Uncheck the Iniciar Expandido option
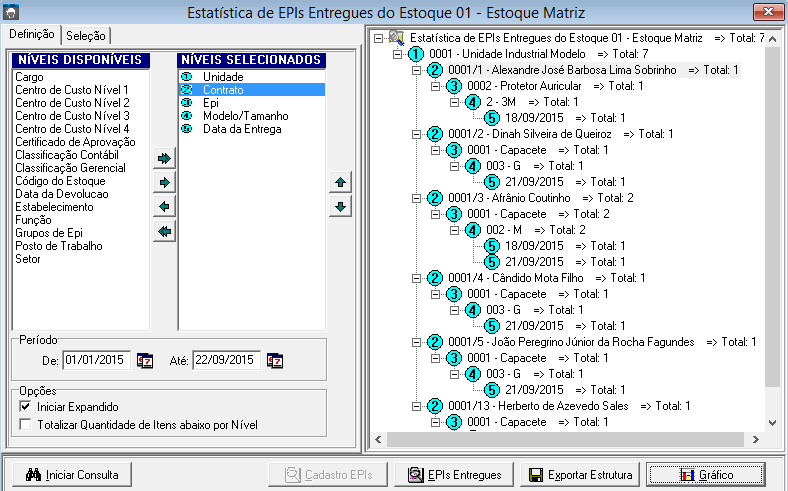This screenshot has width=788, height=491. click(x=26, y=407)
